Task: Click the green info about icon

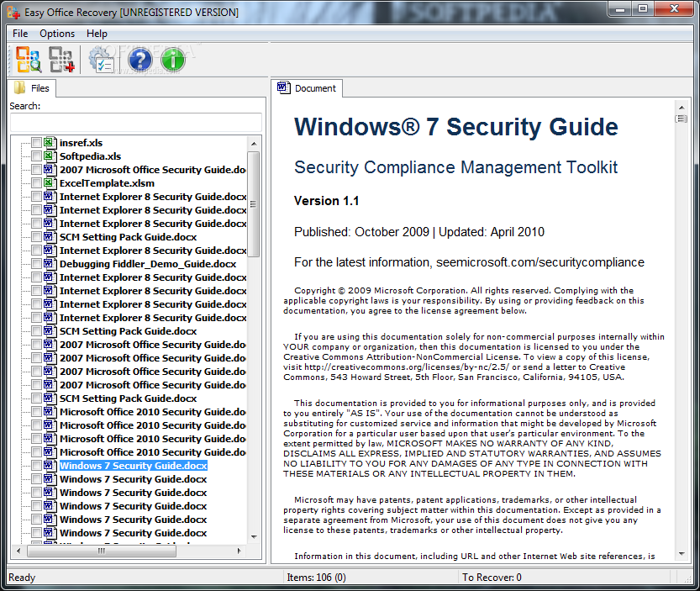Action: (x=173, y=60)
